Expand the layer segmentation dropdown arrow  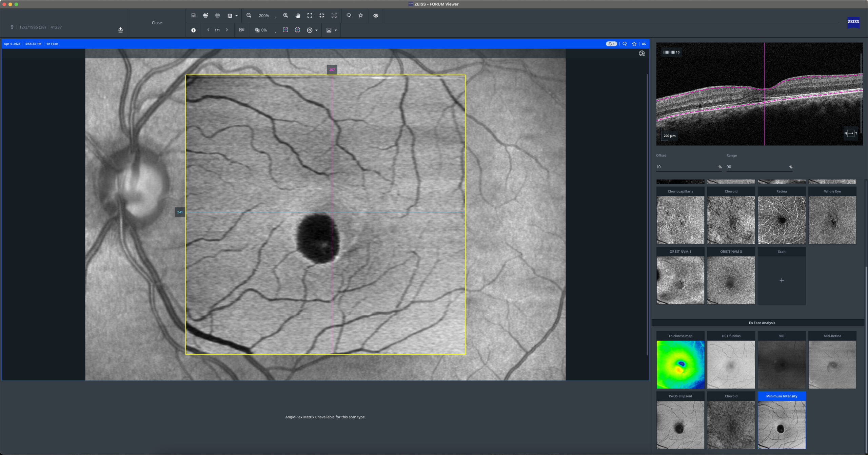(x=336, y=30)
